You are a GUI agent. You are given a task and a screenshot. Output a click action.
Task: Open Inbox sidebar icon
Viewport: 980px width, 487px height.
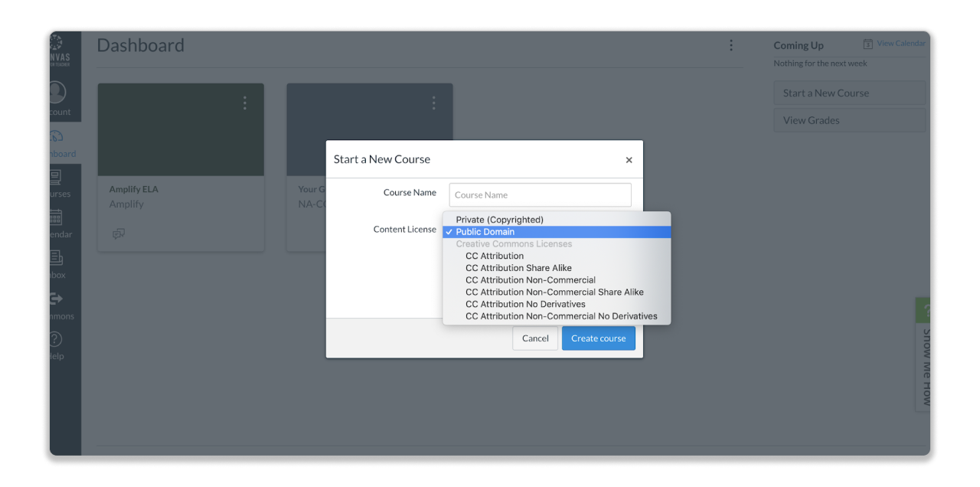57,258
